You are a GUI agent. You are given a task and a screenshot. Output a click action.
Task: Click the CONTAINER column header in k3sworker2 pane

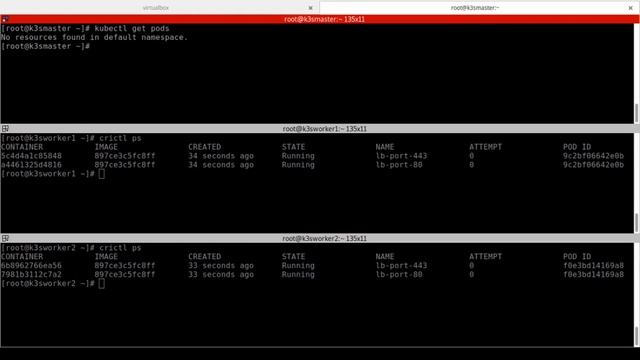22,257
